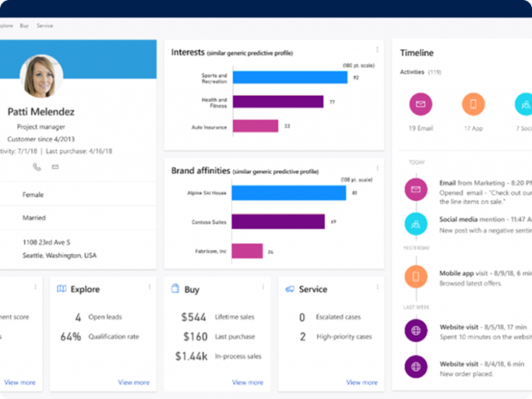Select the 17 App activity circle icon

(473, 104)
